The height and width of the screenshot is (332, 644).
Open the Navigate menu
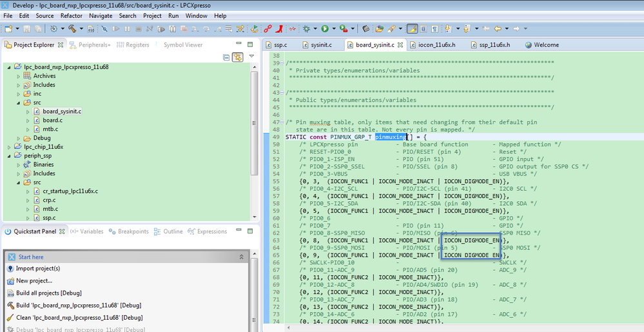[x=101, y=15]
